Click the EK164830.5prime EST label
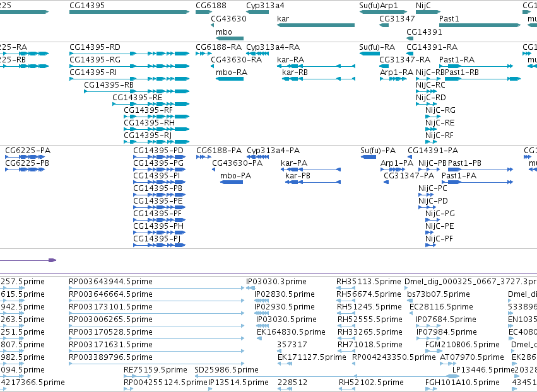 [x=291, y=331]
